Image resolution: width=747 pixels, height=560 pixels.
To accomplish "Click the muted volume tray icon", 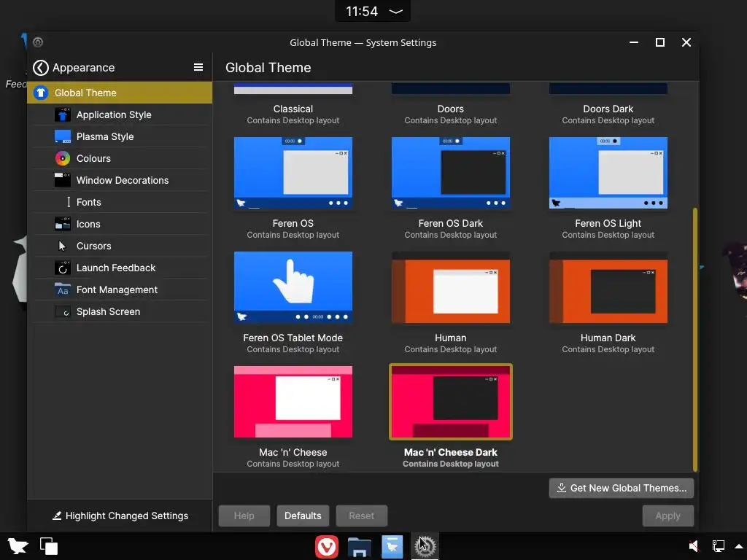I will tap(694, 545).
